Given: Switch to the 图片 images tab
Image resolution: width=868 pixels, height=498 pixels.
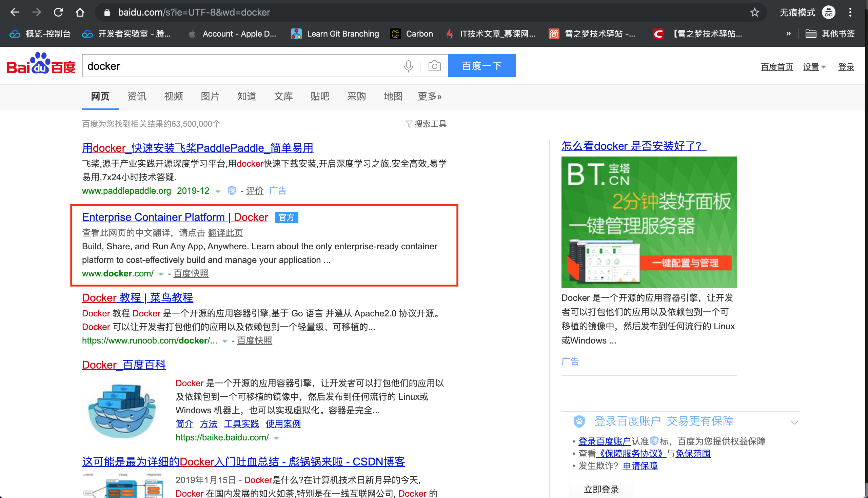Looking at the screenshot, I should pyautogui.click(x=210, y=97).
